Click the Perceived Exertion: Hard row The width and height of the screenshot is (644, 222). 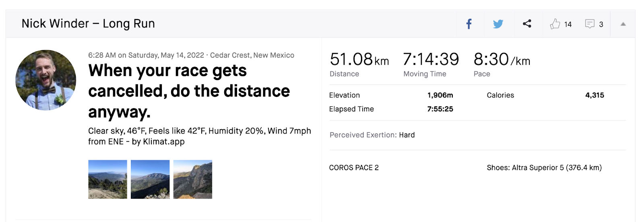(x=372, y=135)
